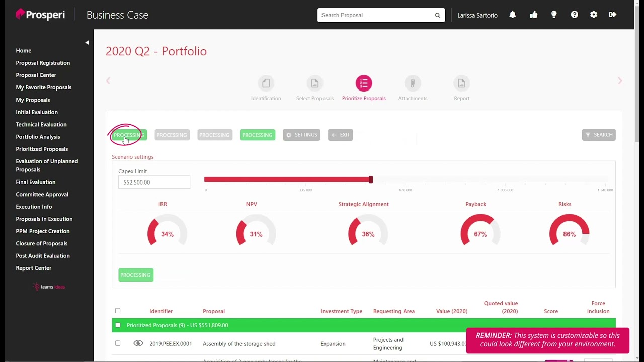Click the Prosperi logo

[x=40, y=15]
